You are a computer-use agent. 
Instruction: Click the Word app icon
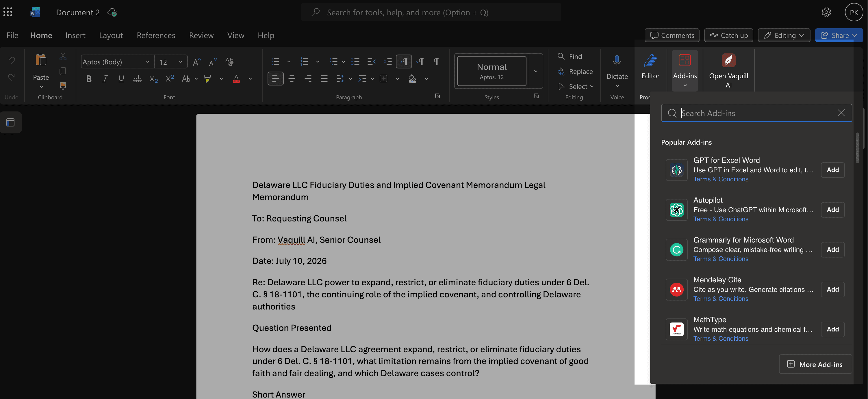(35, 12)
